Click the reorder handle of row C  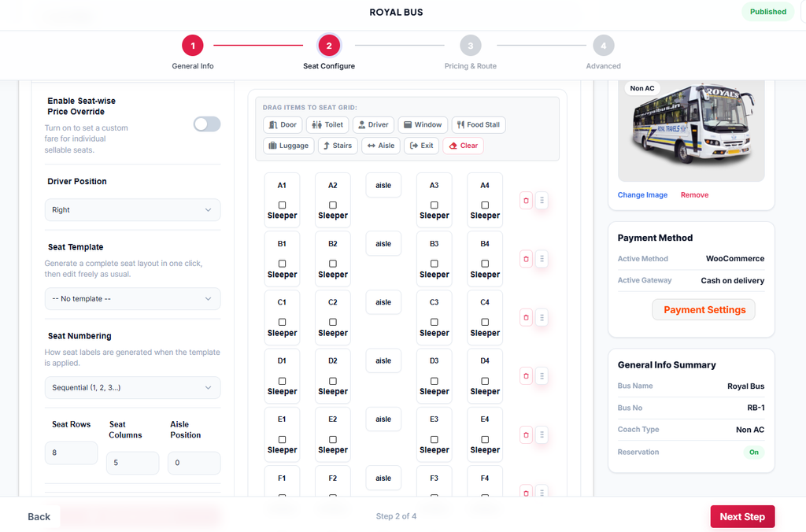click(542, 318)
